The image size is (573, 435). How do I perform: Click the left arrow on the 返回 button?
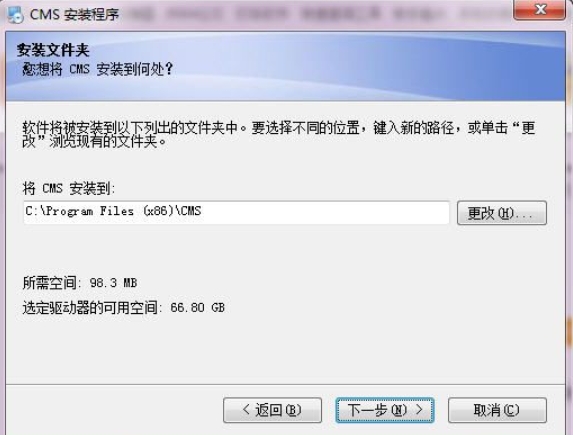tap(246, 409)
